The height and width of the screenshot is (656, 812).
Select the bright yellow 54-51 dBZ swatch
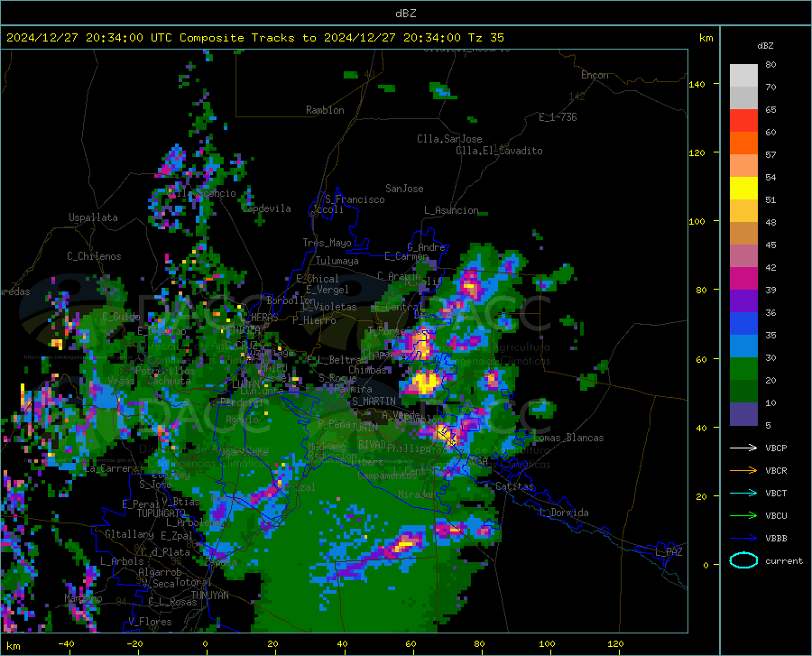[743, 189]
